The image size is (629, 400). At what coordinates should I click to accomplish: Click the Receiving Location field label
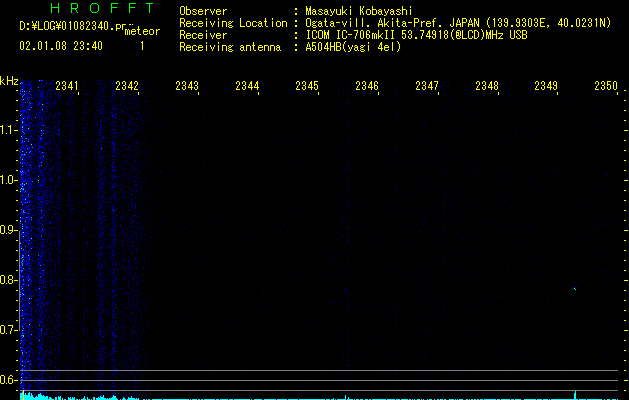(233, 23)
